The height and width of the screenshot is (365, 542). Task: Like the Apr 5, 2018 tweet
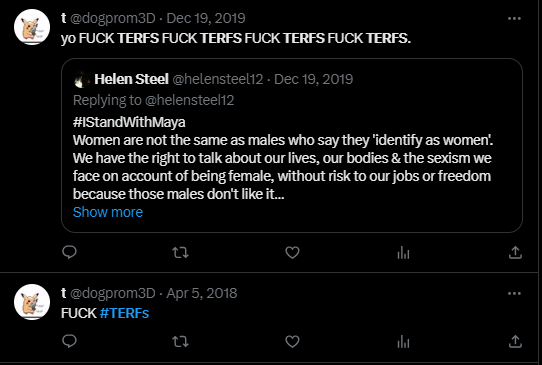click(x=292, y=342)
